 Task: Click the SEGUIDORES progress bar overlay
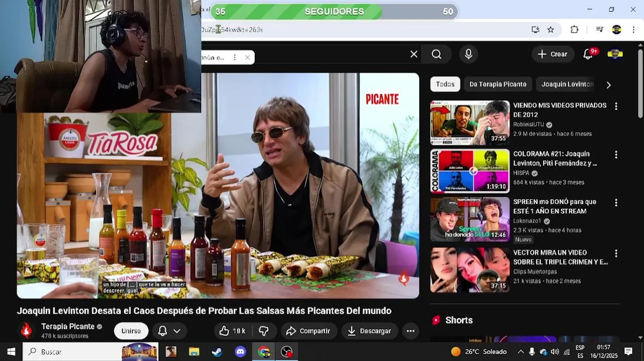click(x=334, y=12)
